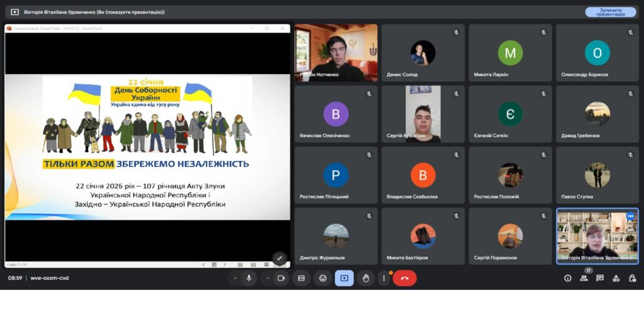Viewport: 644px width, 310px height.
Task: Show the participants list with 17 people
Action: coord(584,278)
